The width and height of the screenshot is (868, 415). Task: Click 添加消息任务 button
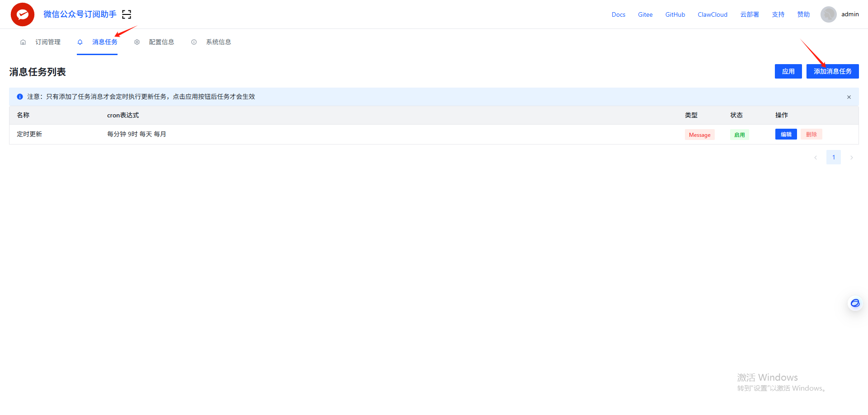pyautogui.click(x=833, y=71)
